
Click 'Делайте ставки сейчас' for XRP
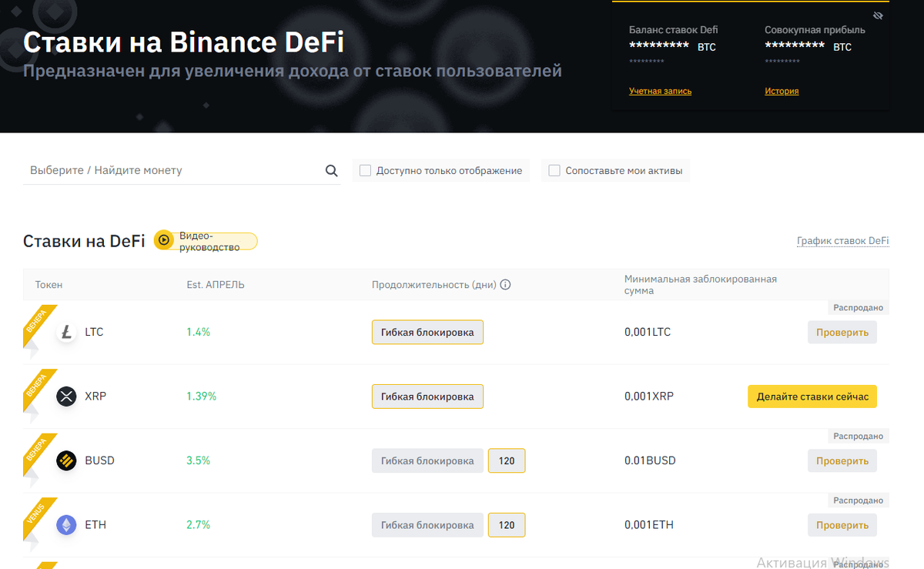click(x=812, y=397)
